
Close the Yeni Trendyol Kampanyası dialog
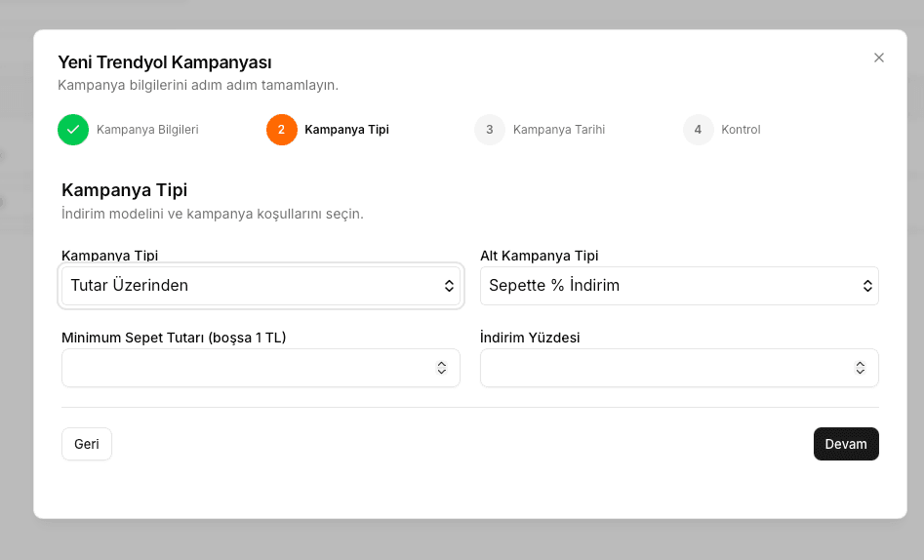point(878,58)
